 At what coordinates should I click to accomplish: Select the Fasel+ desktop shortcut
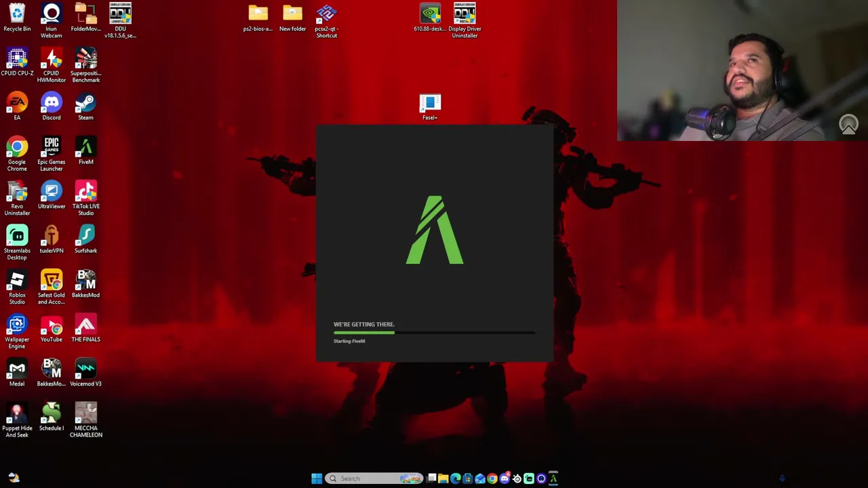430,107
